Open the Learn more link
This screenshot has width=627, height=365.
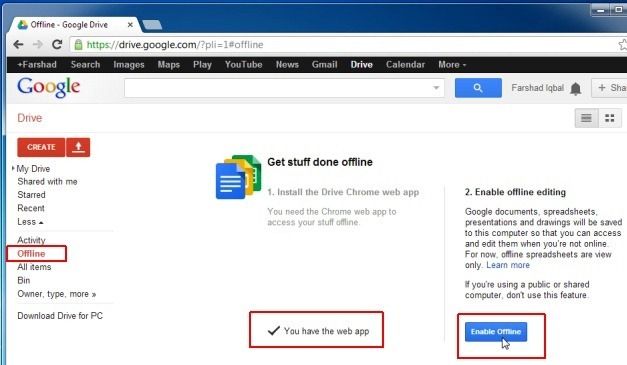[x=508, y=265]
